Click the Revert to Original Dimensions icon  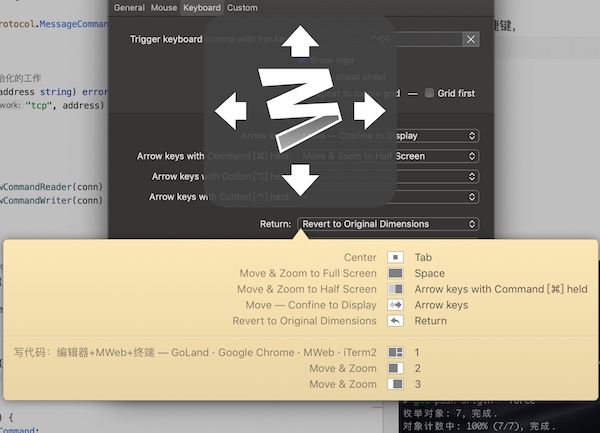[395, 321]
